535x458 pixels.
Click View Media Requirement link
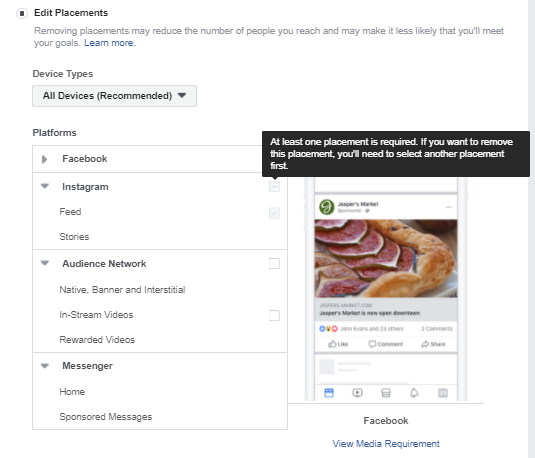pos(386,444)
